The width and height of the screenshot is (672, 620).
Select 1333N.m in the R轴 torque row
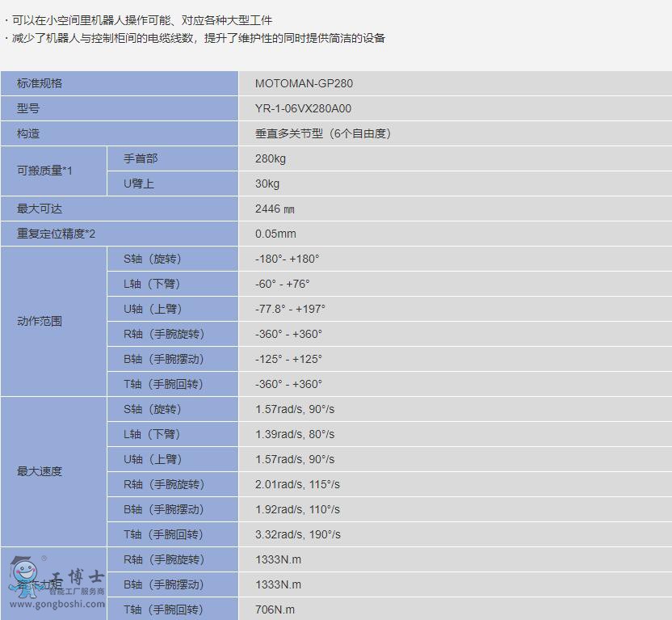tap(278, 559)
